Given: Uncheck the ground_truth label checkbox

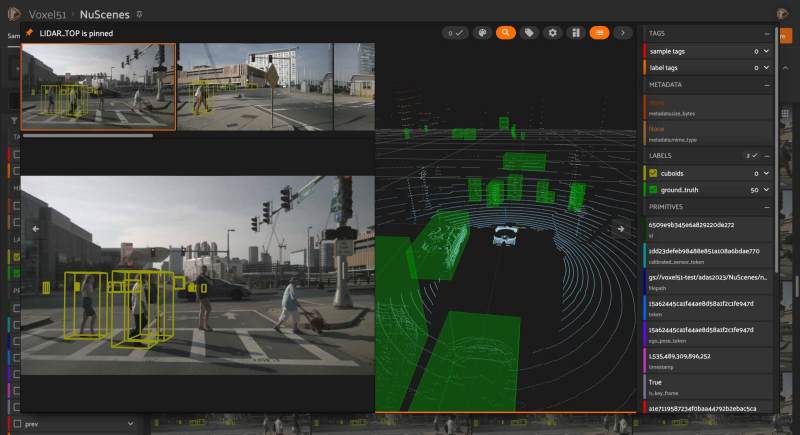Looking at the screenshot, I should tap(653, 189).
